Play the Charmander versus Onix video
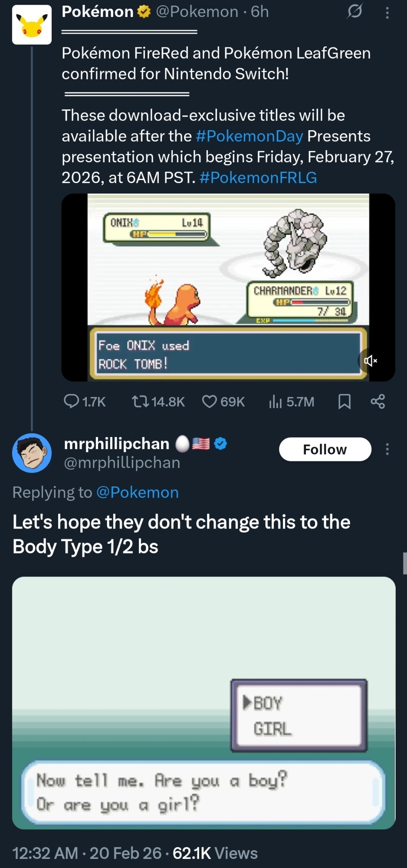The width and height of the screenshot is (407, 868). tap(228, 287)
